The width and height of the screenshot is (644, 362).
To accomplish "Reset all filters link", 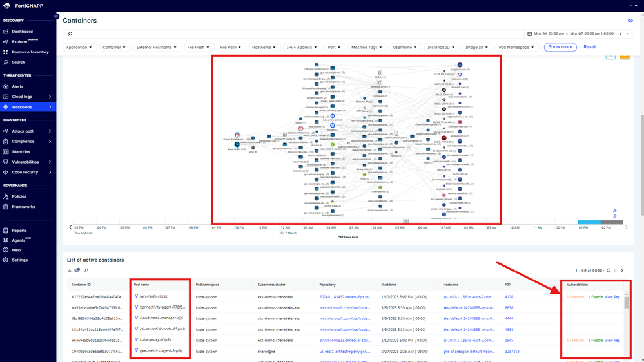I will pos(589,47).
